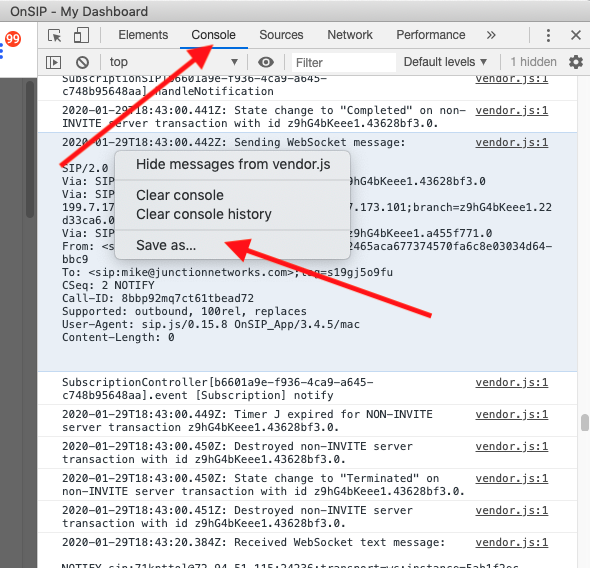This screenshot has width=590, height=568.
Task: Click the left page scrollbar thumb
Action: point(30,149)
